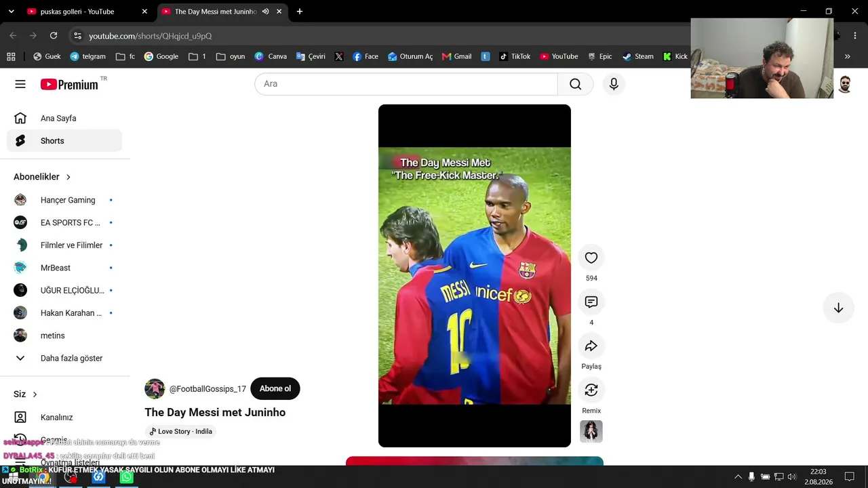Like the Messi Juninho short
This screenshot has width=868, height=488.
[591, 258]
